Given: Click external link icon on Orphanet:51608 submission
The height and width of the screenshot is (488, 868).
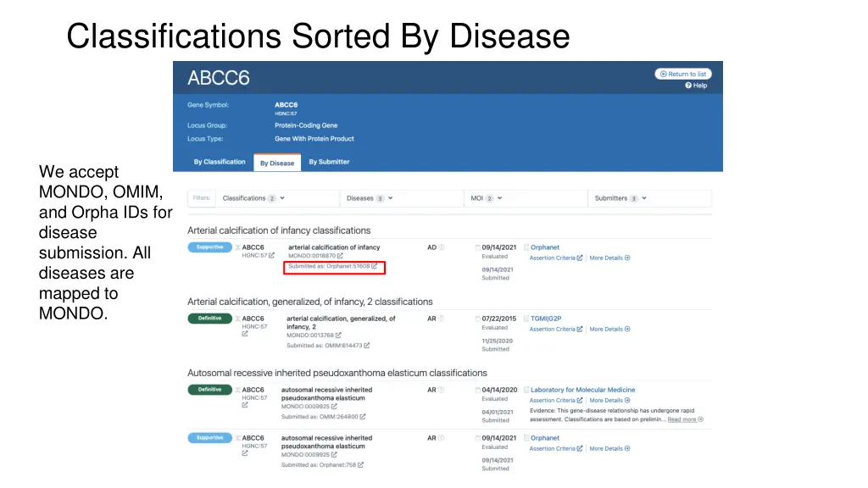Looking at the screenshot, I should click(375, 266).
